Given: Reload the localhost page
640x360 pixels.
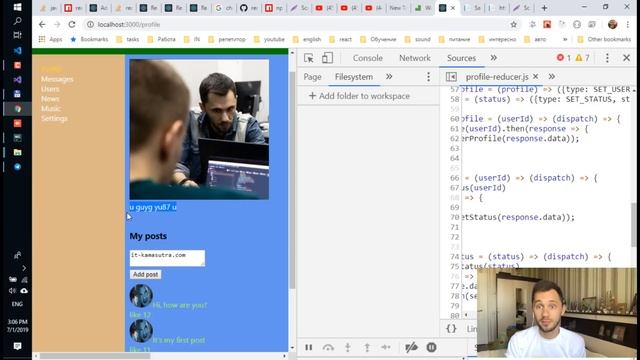Looking at the screenshot, I should click(x=72, y=24).
